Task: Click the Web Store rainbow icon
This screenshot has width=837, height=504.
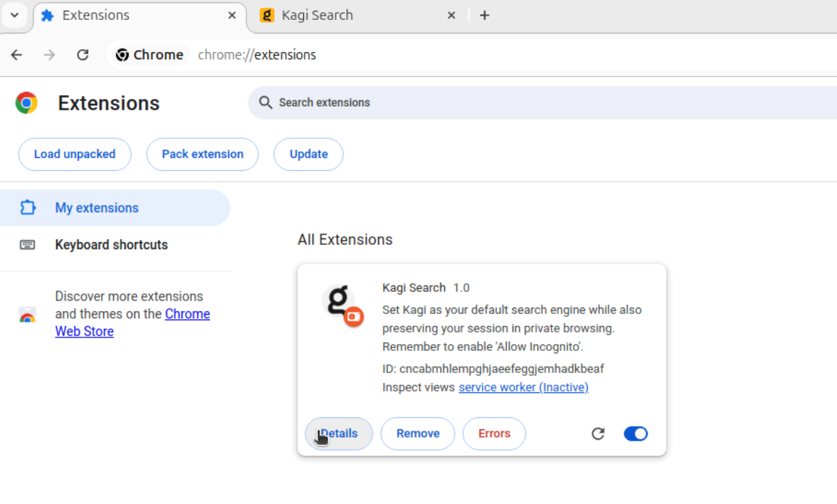Action: point(27,315)
